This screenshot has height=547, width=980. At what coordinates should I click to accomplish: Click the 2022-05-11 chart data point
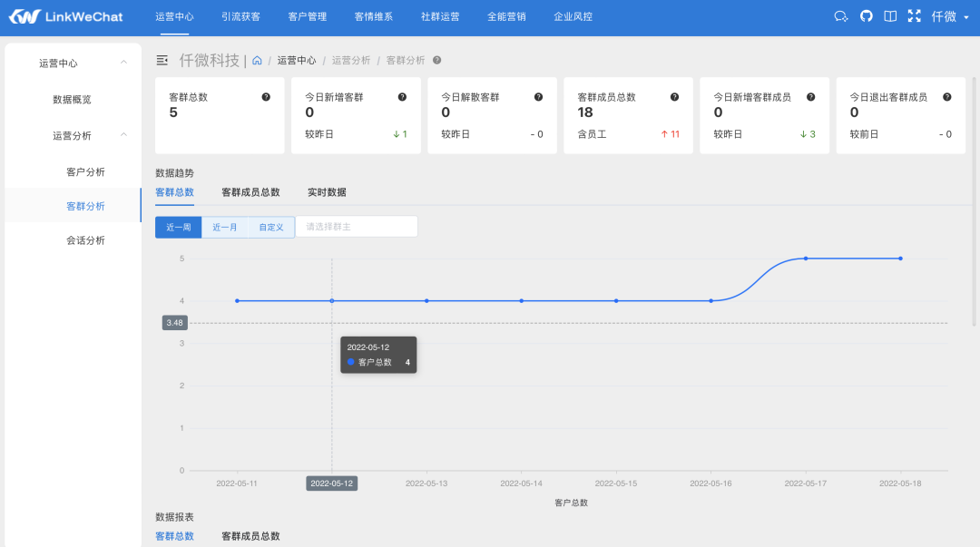pyautogui.click(x=237, y=300)
